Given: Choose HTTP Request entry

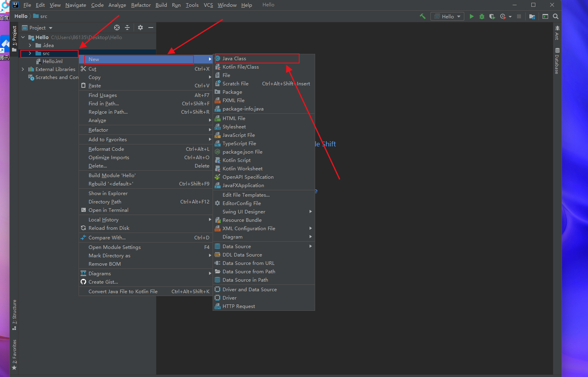Looking at the screenshot, I should point(264,306).
